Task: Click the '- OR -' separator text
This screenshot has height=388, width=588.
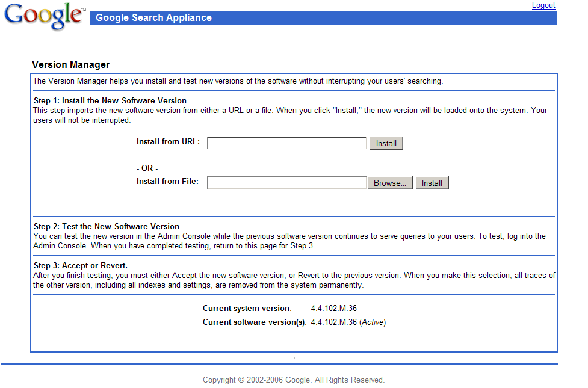Action: (147, 168)
